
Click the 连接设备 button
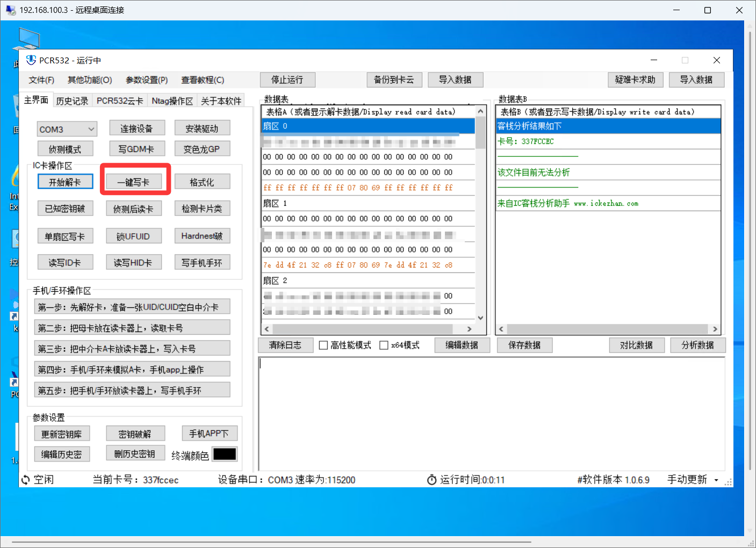tap(136, 128)
